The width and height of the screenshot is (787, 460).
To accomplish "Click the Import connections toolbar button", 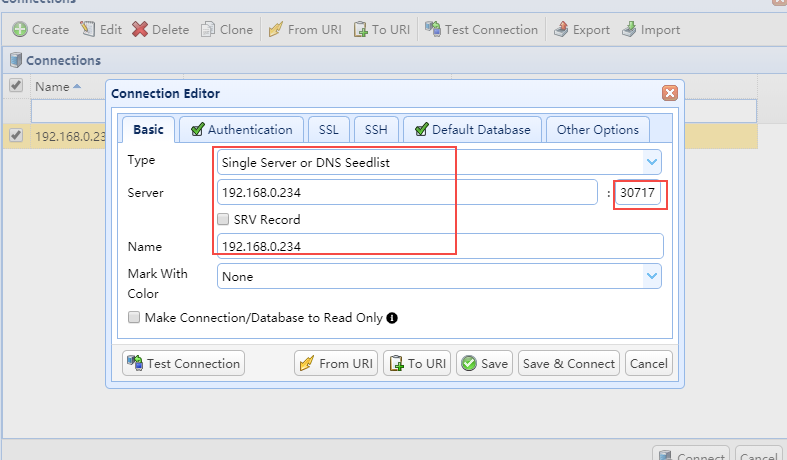I will 651,30.
